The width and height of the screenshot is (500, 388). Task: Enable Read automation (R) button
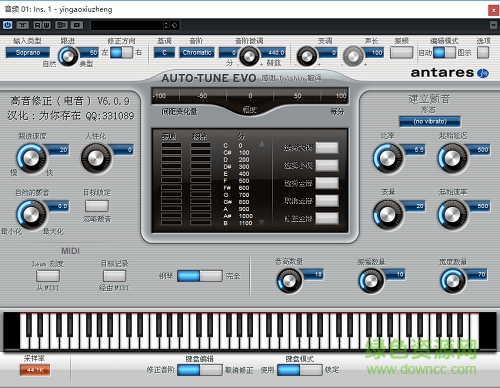37,25
